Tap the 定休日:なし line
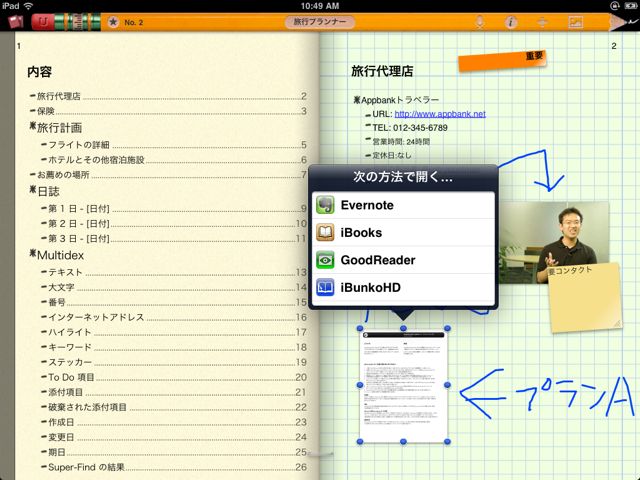 [392, 156]
